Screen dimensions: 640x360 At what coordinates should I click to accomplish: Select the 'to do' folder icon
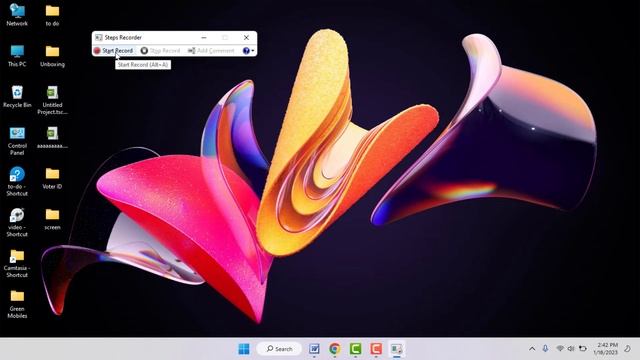point(52,15)
